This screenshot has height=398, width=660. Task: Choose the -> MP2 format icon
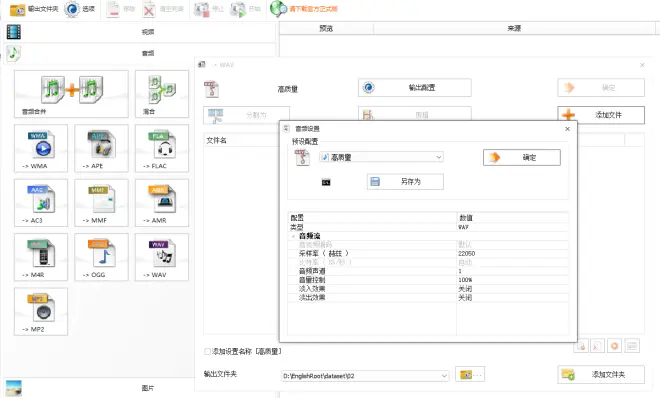pos(41,311)
